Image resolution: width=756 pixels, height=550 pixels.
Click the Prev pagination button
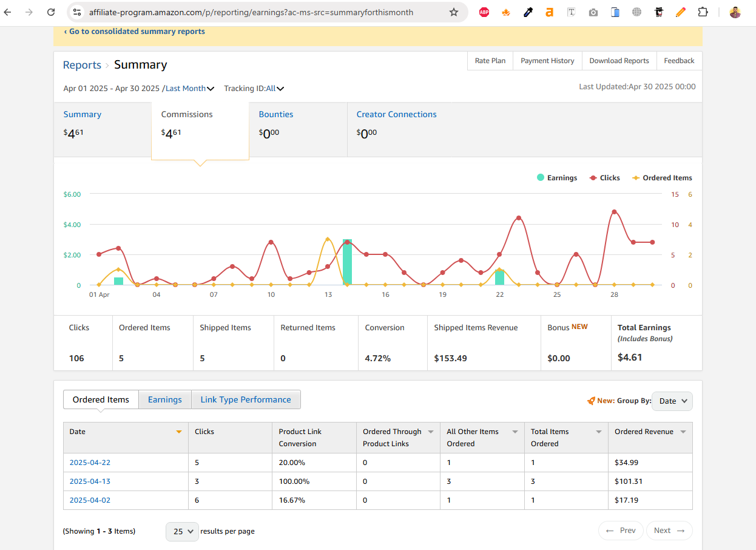pos(621,531)
